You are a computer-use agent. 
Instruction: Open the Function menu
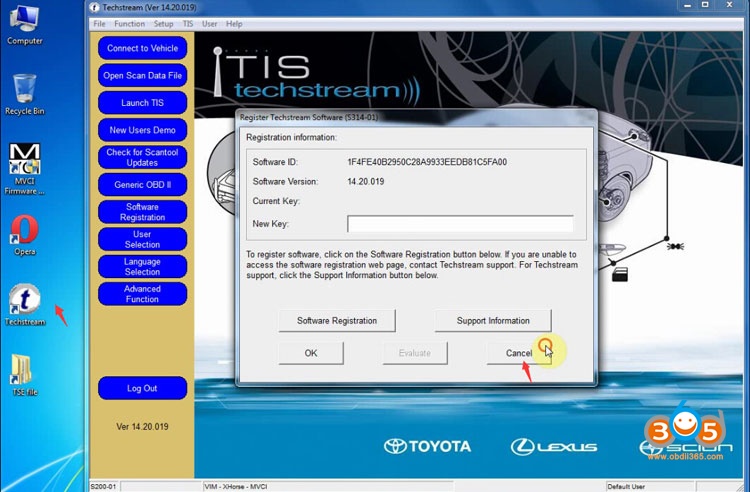129,24
